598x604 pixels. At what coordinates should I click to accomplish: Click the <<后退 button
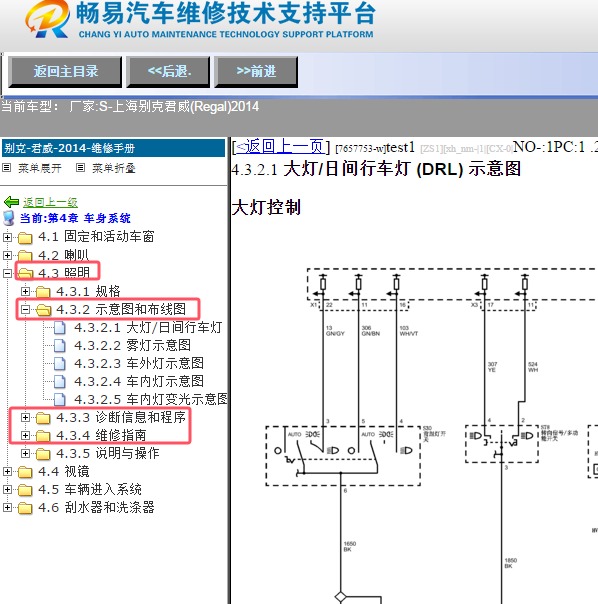point(168,72)
